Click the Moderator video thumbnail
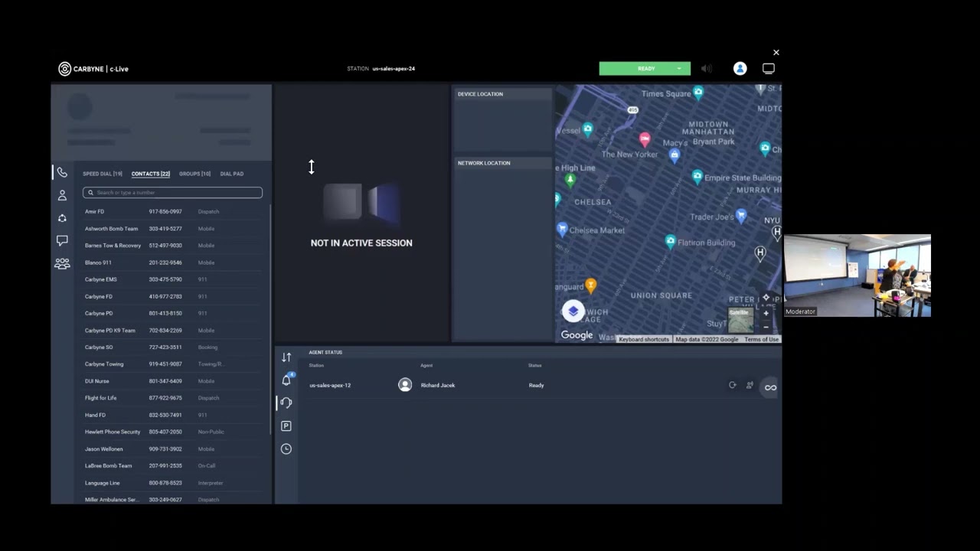Viewport: 980px width, 551px height. pos(857,275)
